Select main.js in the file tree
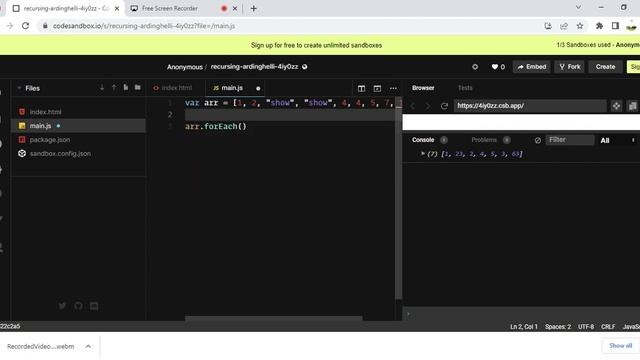The width and height of the screenshot is (640, 360). pos(78,126)
